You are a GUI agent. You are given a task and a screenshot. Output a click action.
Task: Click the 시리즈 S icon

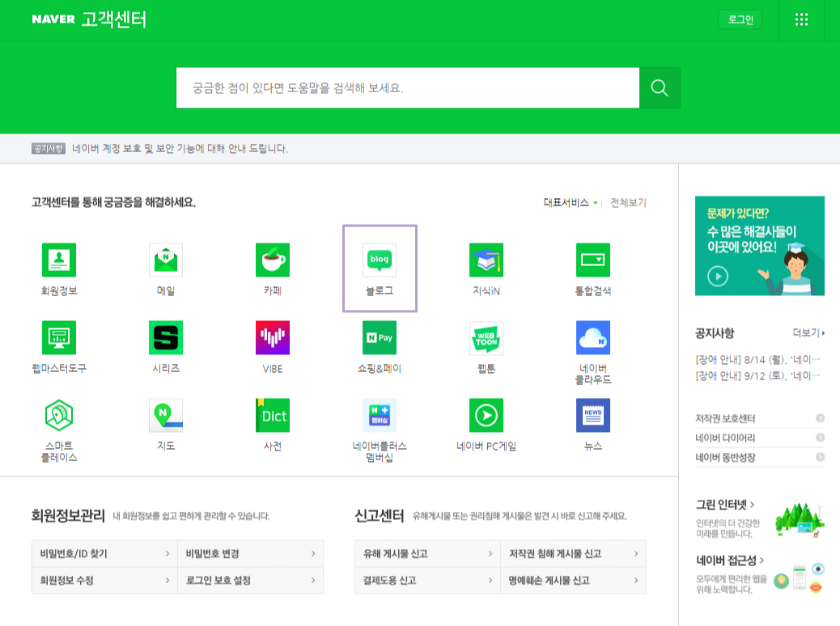tap(166, 337)
